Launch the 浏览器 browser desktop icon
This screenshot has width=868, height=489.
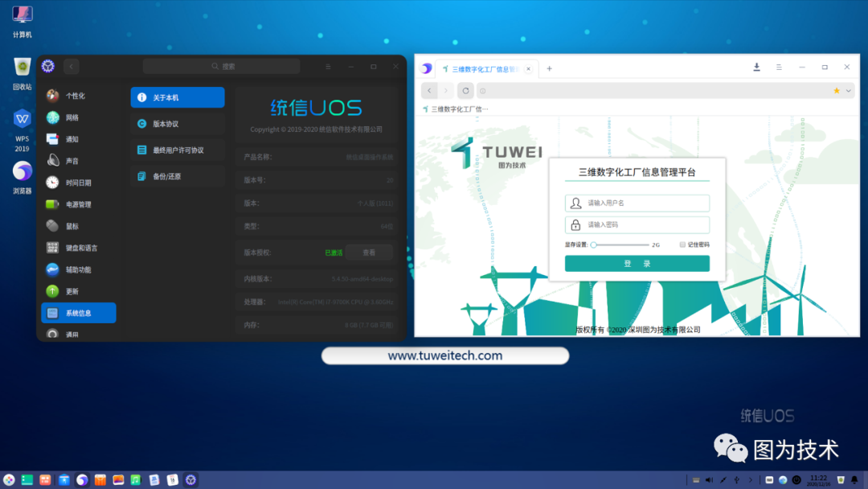coord(23,178)
